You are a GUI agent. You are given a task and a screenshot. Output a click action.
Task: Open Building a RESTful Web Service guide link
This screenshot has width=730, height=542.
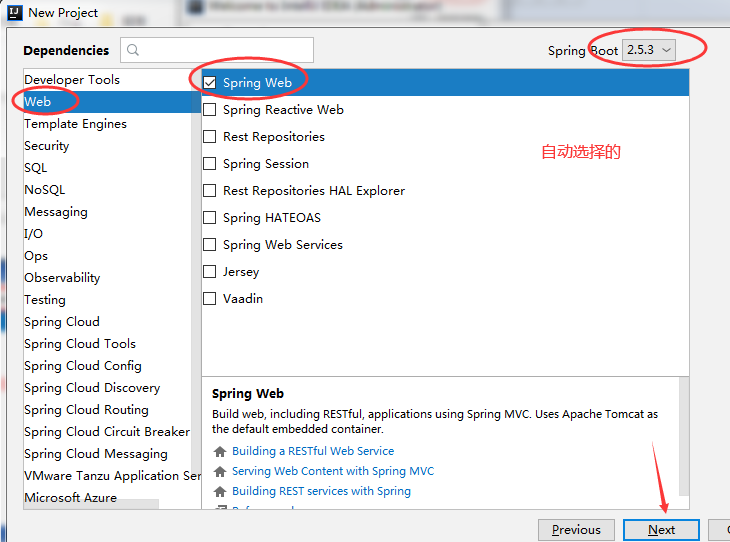(x=313, y=451)
